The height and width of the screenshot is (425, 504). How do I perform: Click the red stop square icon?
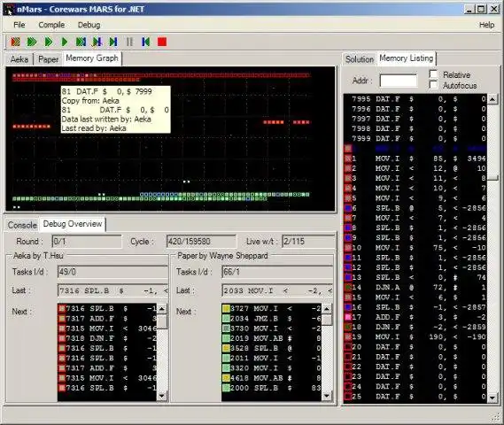click(x=162, y=42)
